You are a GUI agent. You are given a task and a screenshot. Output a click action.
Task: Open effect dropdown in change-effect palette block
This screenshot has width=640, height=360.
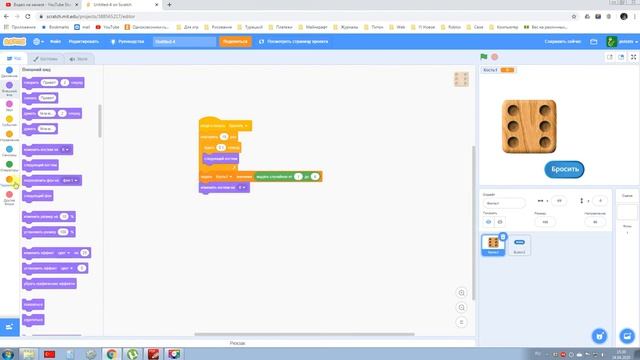64,253
